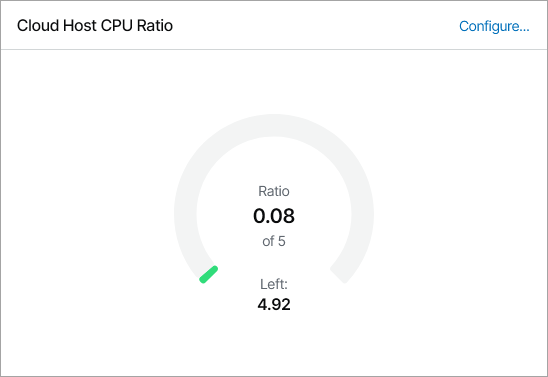Select the 4.92 remaining value
This screenshot has width=548, height=377.
pyautogui.click(x=274, y=304)
